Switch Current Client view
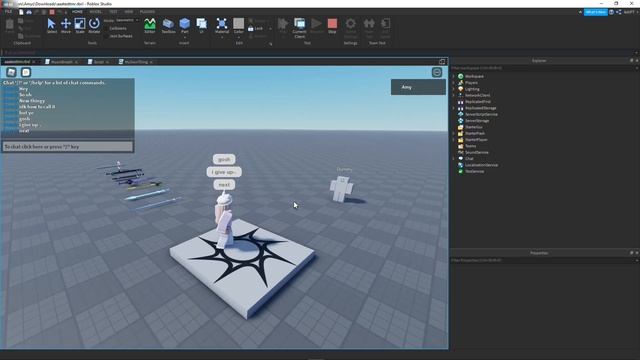This screenshot has height=360, width=640. tap(299, 28)
